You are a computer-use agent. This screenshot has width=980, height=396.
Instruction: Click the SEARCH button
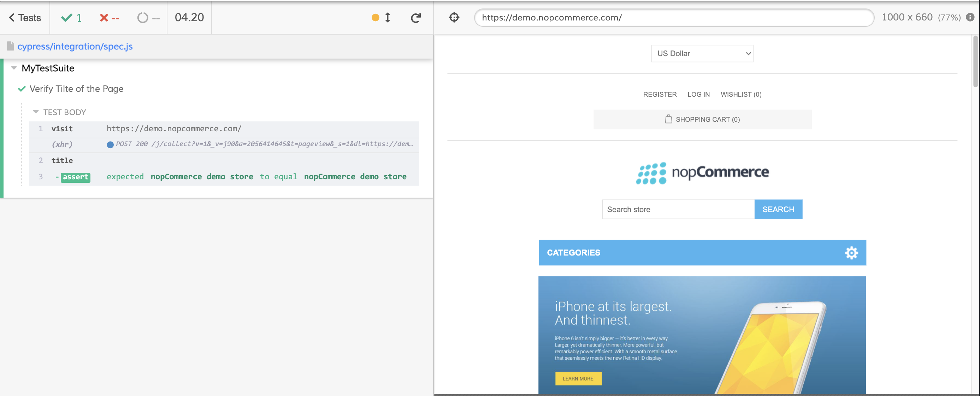pos(778,209)
